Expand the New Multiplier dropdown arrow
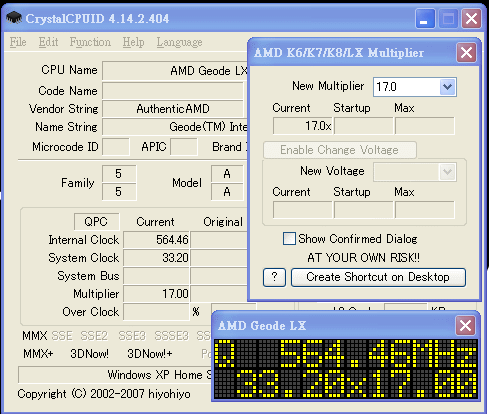The width and height of the screenshot is (489, 414). (x=447, y=87)
